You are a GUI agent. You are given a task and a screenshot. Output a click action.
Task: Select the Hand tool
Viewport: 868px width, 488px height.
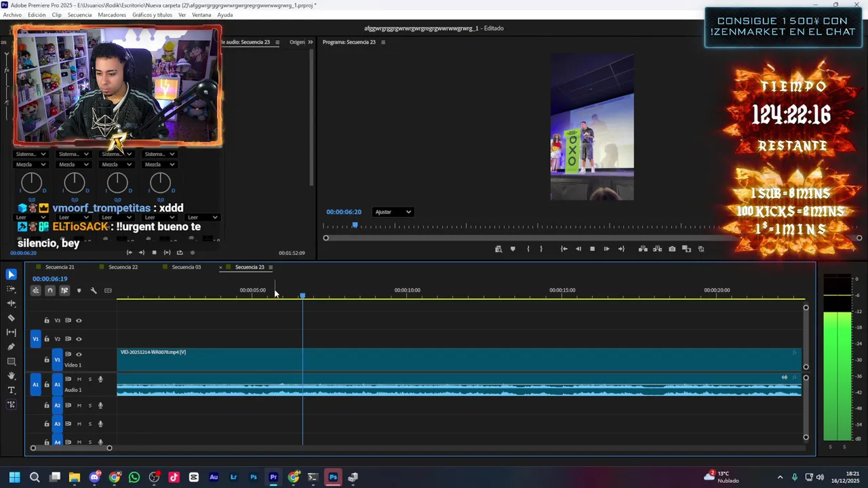click(x=11, y=375)
